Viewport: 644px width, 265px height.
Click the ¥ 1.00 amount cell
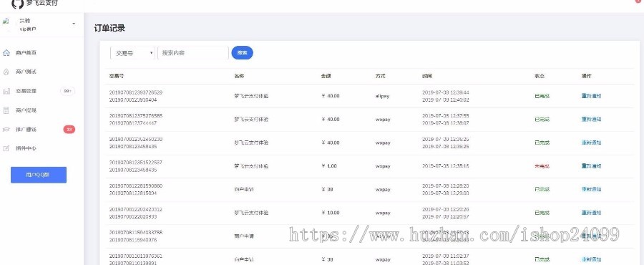329,166
